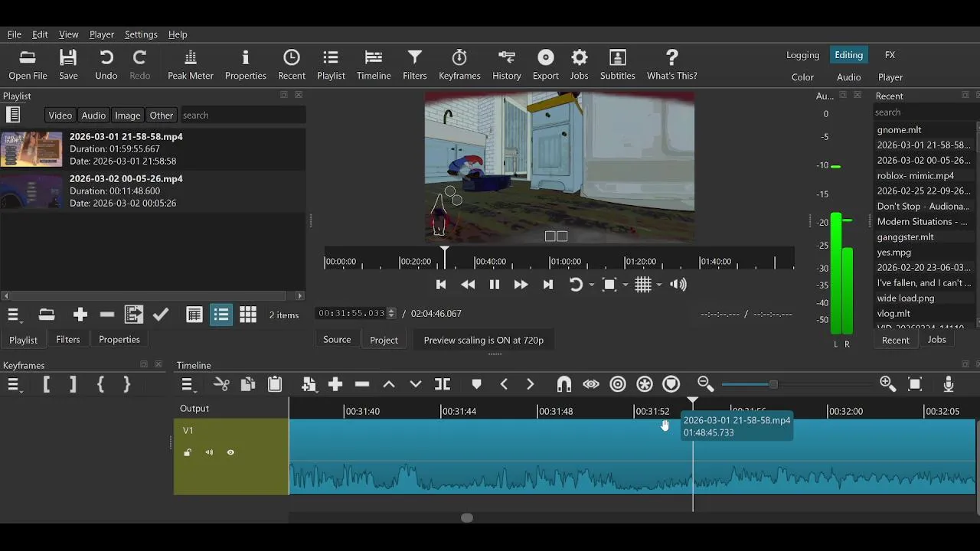980x551 pixels.
Task: Switch the playlist to icons grid view
Action: 248,315
